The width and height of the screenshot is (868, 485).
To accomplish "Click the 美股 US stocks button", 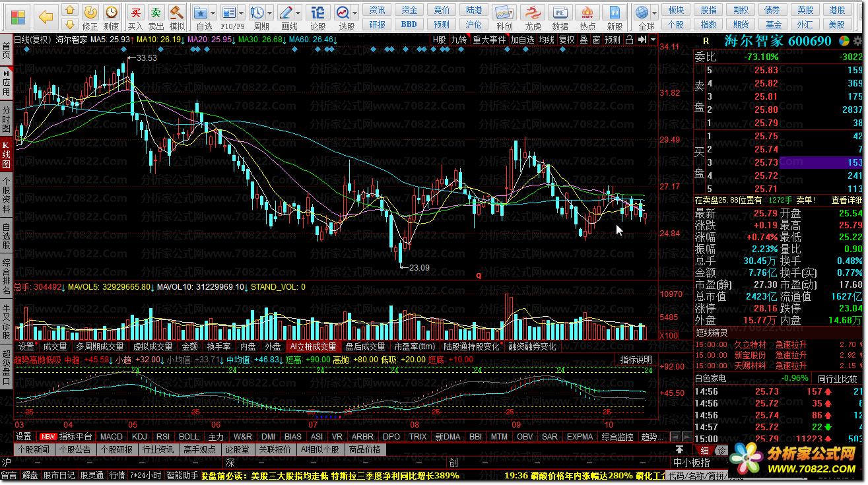I will (838, 24).
